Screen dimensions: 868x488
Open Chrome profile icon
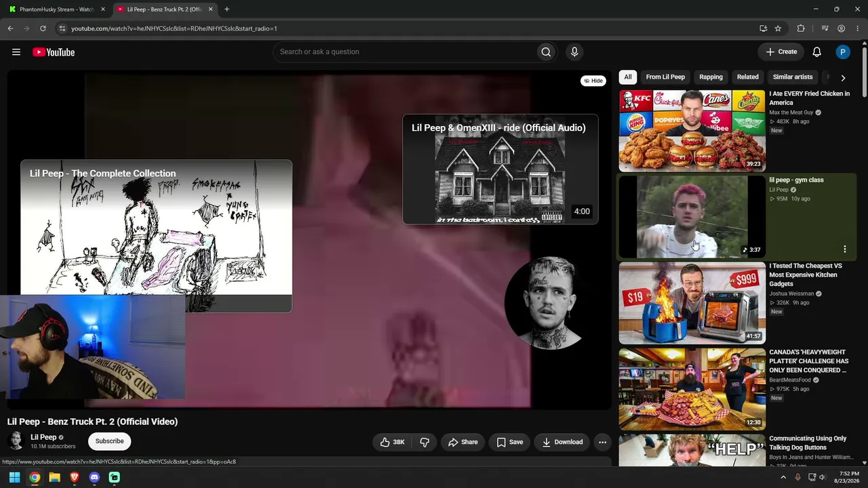842,28
